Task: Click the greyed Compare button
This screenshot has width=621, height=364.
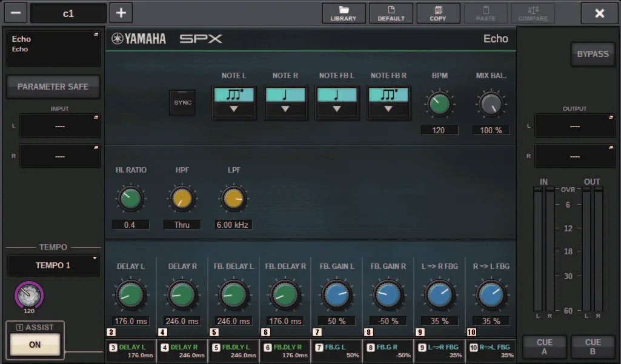Action: click(x=533, y=13)
